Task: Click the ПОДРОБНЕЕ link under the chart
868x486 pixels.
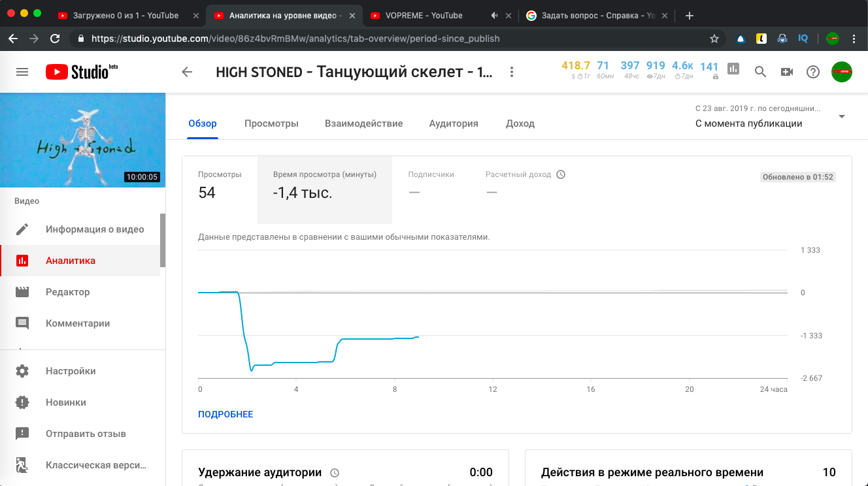Action: point(225,414)
